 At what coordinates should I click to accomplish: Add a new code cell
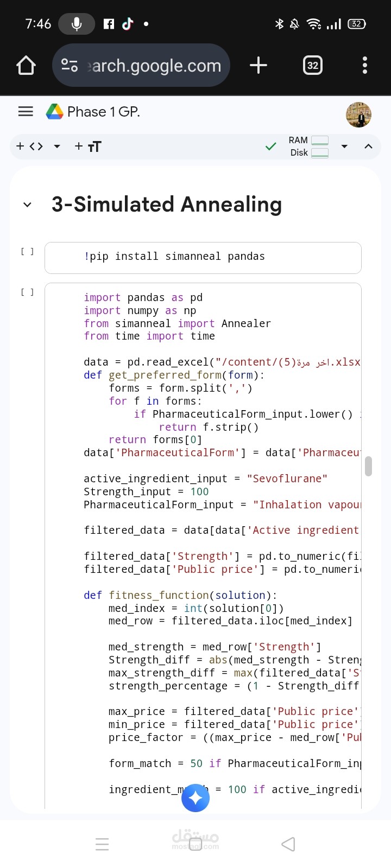click(29, 146)
